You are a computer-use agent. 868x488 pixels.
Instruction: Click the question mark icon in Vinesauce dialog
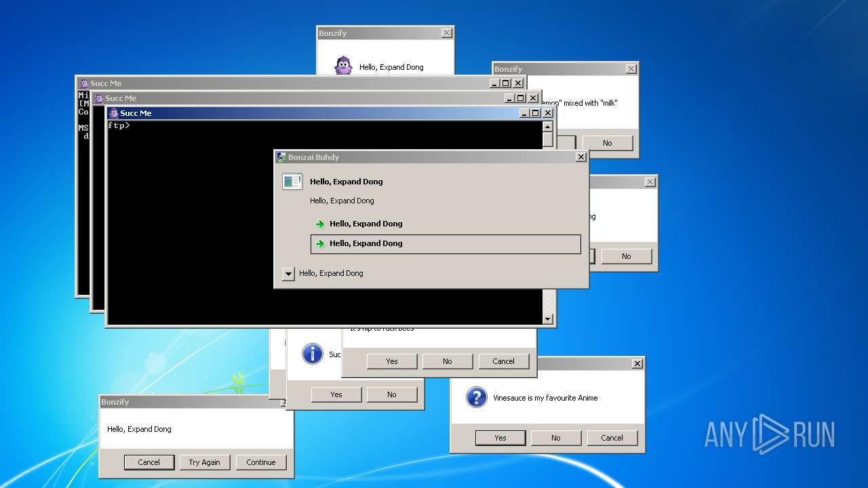click(477, 397)
